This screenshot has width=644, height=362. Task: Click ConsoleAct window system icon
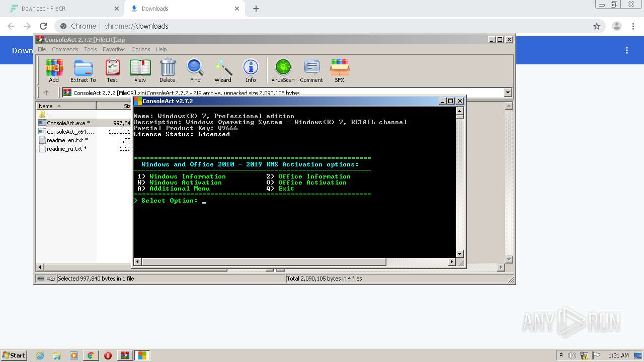[137, 101]
